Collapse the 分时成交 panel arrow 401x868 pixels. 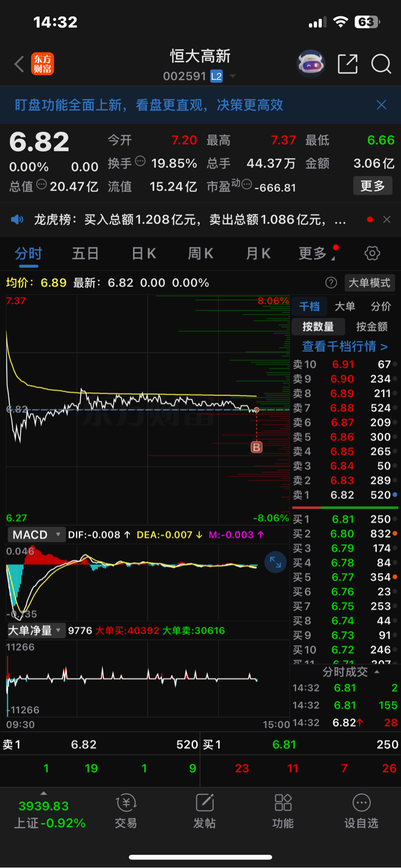point(377,672)
